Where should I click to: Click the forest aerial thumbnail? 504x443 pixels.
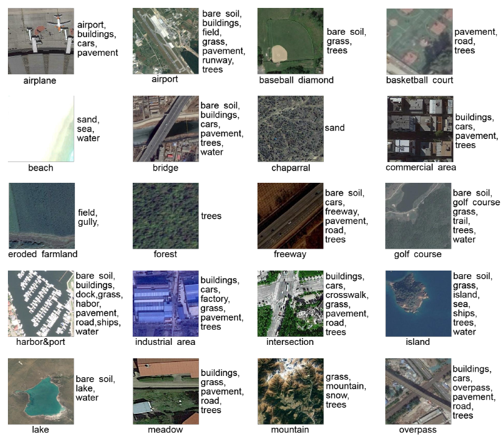166,216
